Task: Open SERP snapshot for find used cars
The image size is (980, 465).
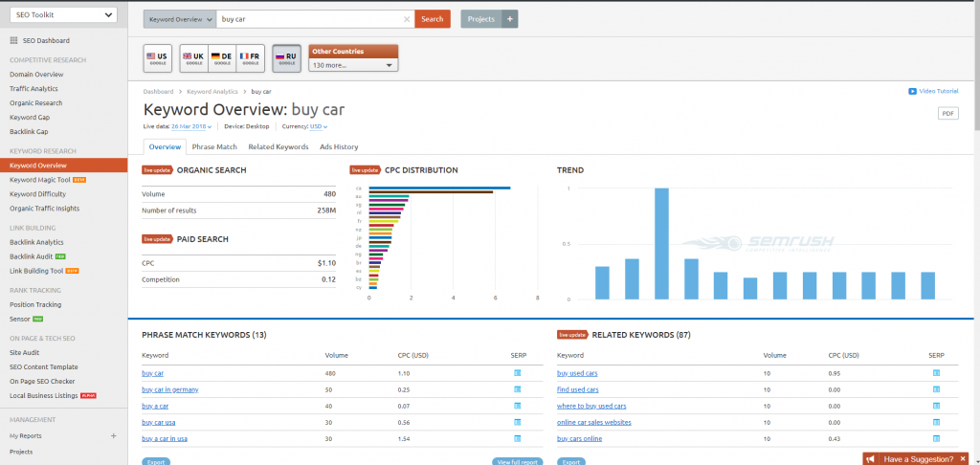Action: 936,389
